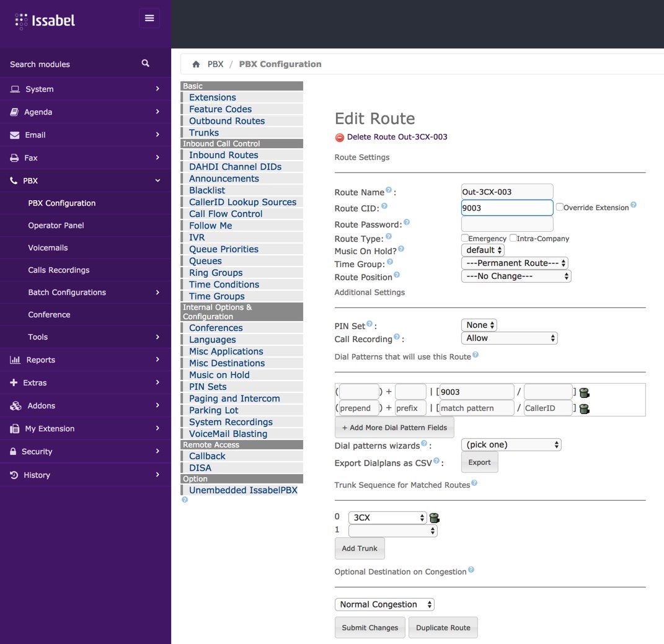Click the help icon below Unembedded IssabelPBX
664x644 pixels.
(185, 500)
